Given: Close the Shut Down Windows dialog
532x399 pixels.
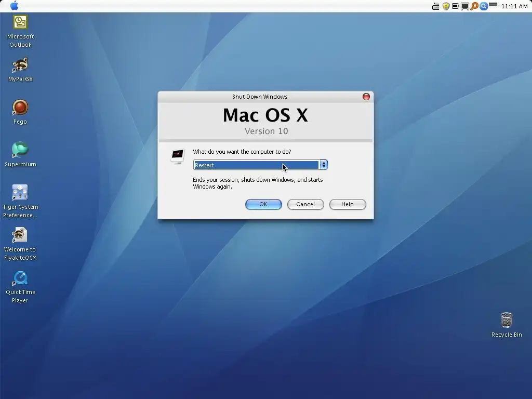Looking at the screenshot, I should point(366,97).
